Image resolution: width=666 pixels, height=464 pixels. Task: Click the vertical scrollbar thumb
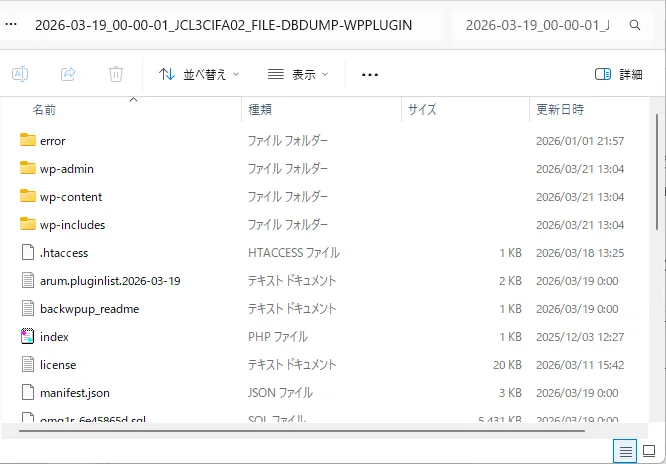click(657, 172)
